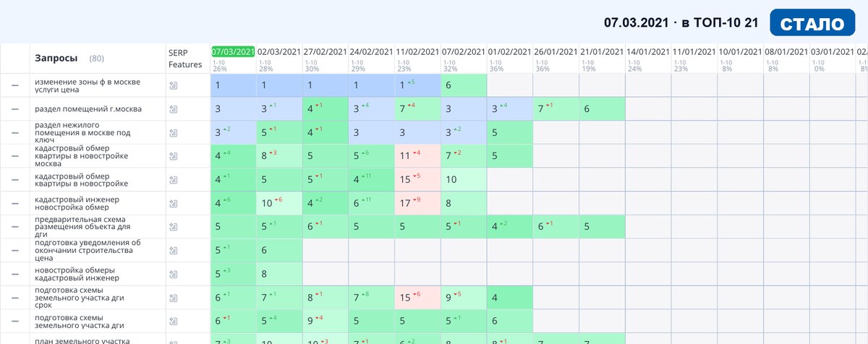Select the 02/03/2021 date column header
This screenshot has height=344, width=868.
point(279,52)
